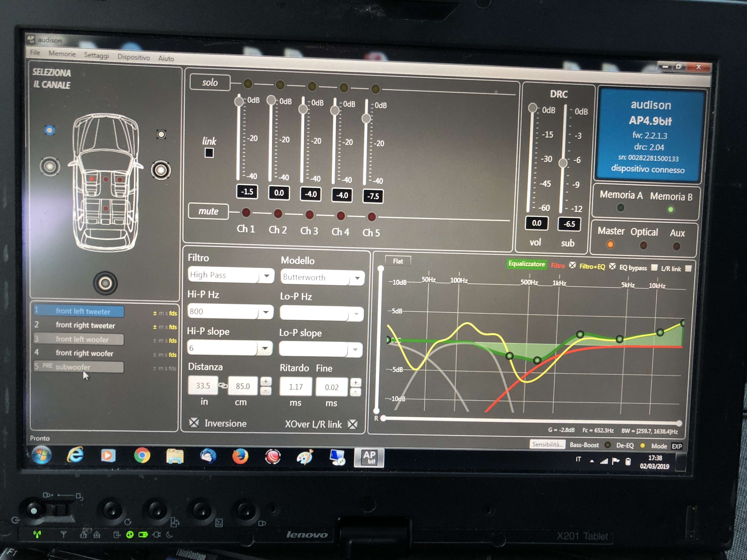The height and width of the screenshot is (560, 747).
Task: Click the solo button
Action: (210, 82)
